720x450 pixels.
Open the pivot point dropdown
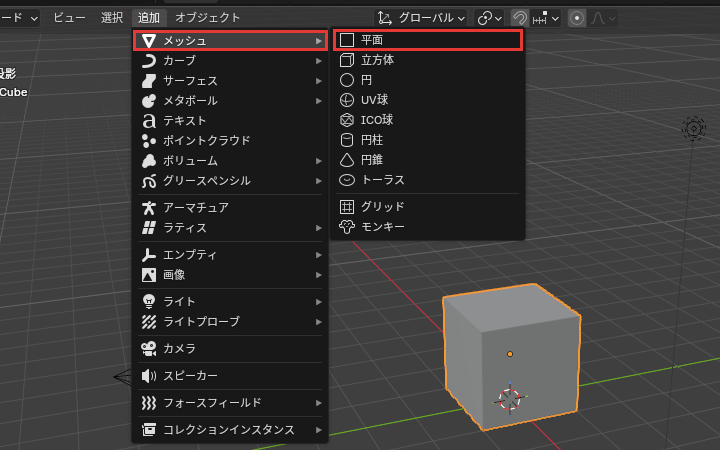click(x=489, y=18)
